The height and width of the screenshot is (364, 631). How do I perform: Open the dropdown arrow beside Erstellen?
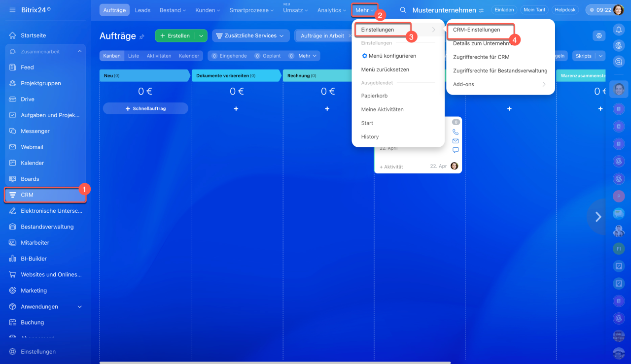click(201, 35)
